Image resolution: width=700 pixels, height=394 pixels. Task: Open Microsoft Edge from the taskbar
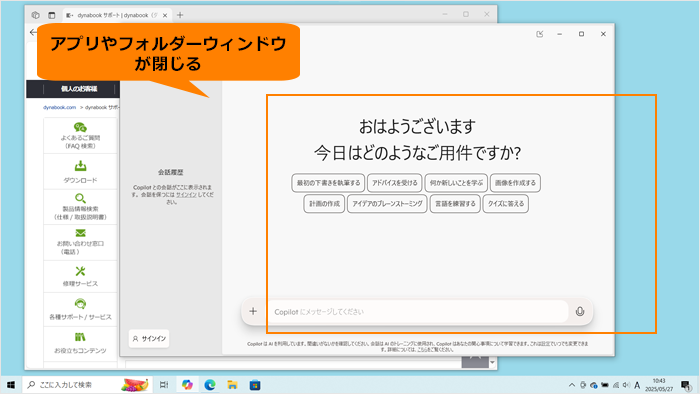(x=210, y=385)
